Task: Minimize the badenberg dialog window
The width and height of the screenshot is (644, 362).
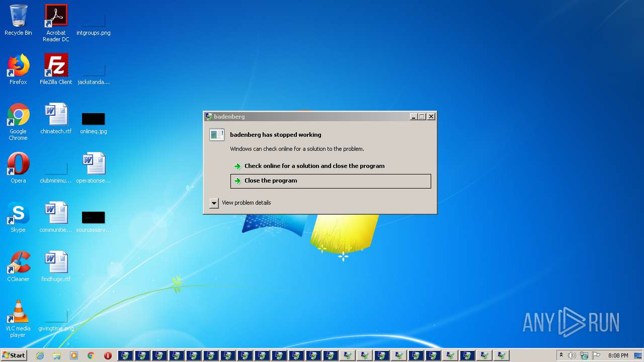Action: [x=414, y=117]
